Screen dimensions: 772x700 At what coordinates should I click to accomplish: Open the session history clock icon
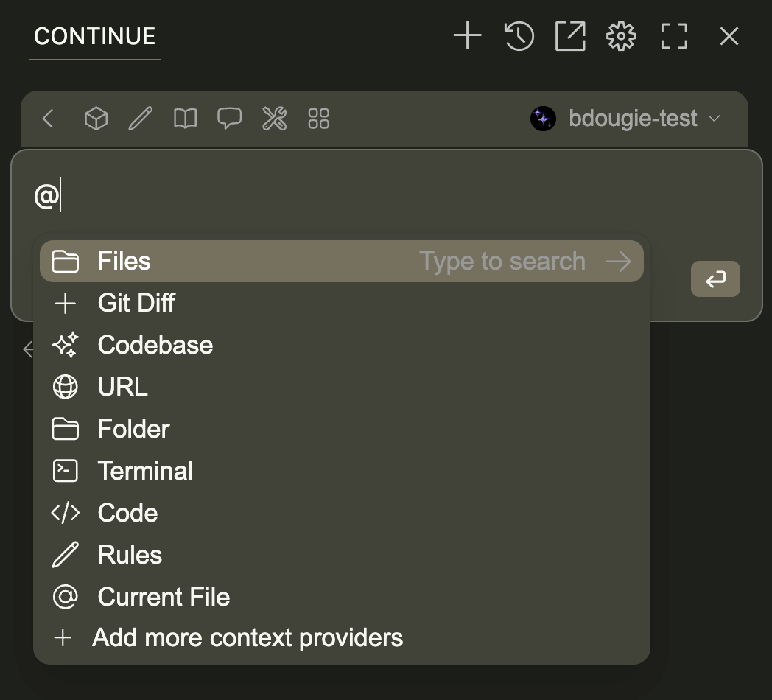point(519,35)
